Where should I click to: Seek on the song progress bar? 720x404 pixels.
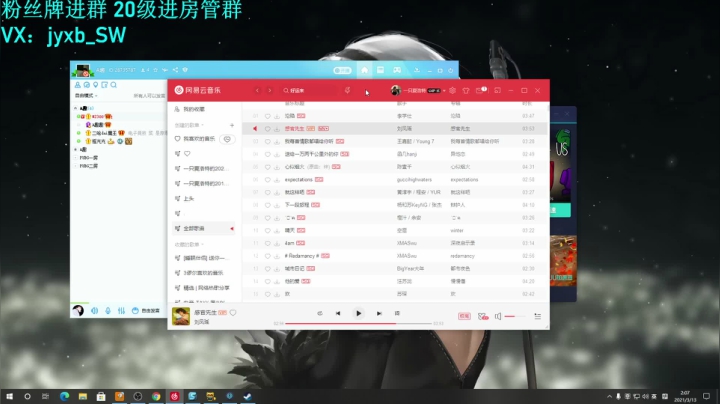[x=358, y=324]
